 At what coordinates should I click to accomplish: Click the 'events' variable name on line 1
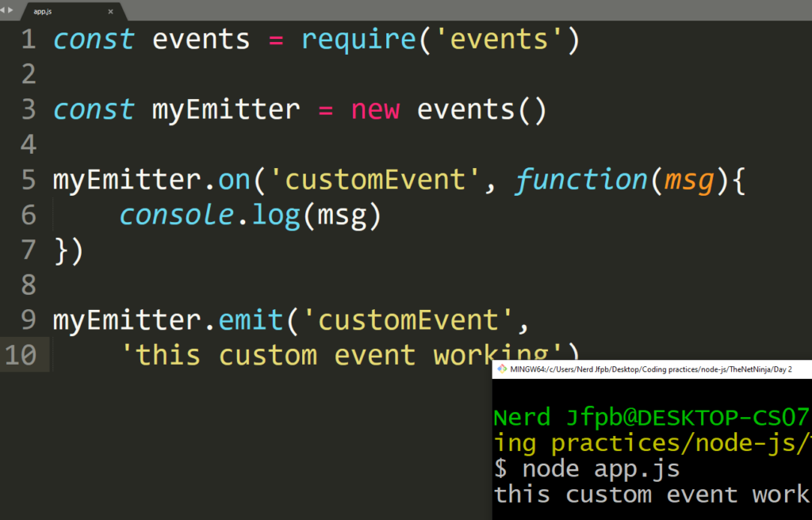pos(201,40)
